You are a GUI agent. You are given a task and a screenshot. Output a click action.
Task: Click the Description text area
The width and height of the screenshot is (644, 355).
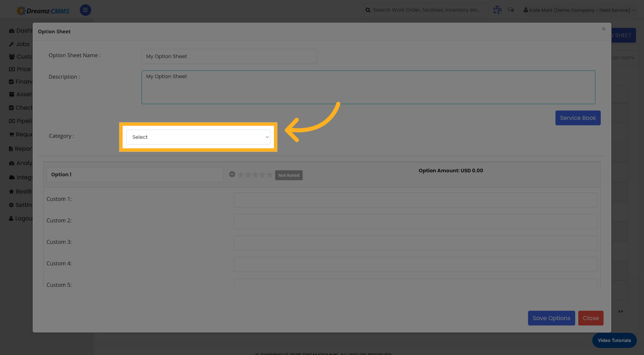coord(368,87)
